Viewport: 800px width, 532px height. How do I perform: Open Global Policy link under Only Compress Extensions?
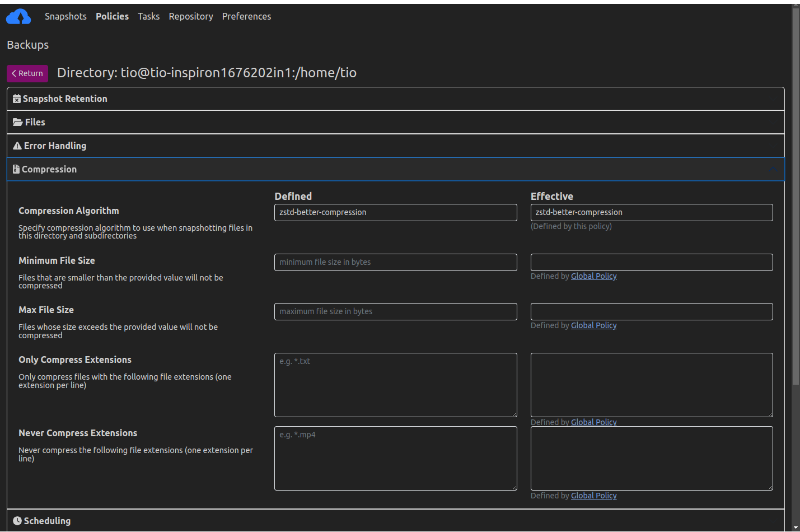(x=593, y=422)
